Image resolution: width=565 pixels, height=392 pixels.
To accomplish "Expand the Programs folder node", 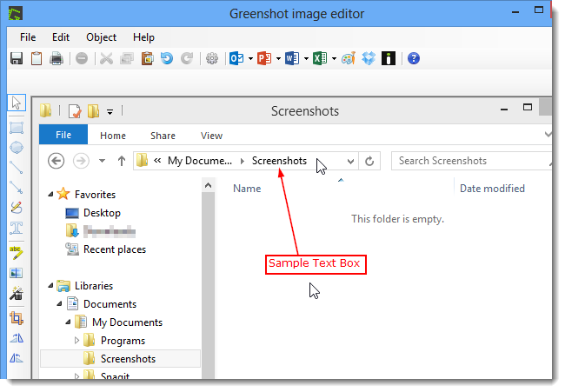I will (76, 340).
